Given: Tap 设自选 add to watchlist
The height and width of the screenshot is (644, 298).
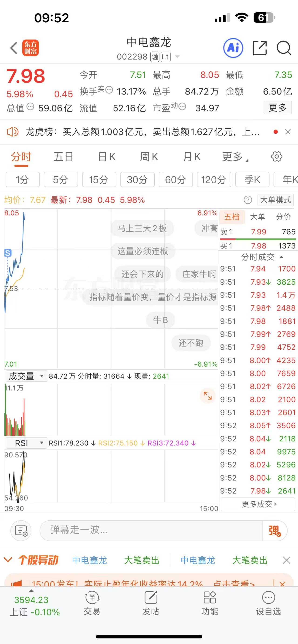Looking at the screenshot, I should tap(268, 604).
